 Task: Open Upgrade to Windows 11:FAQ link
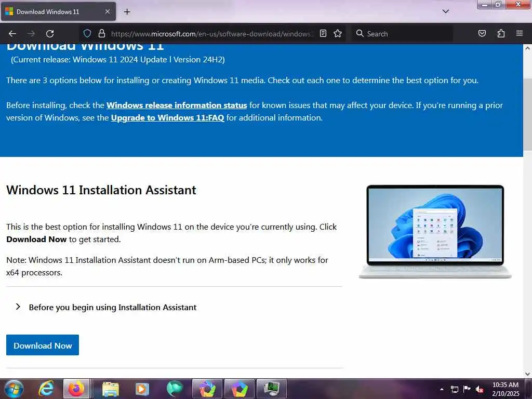pyautogui.click(x=168, y=118)
